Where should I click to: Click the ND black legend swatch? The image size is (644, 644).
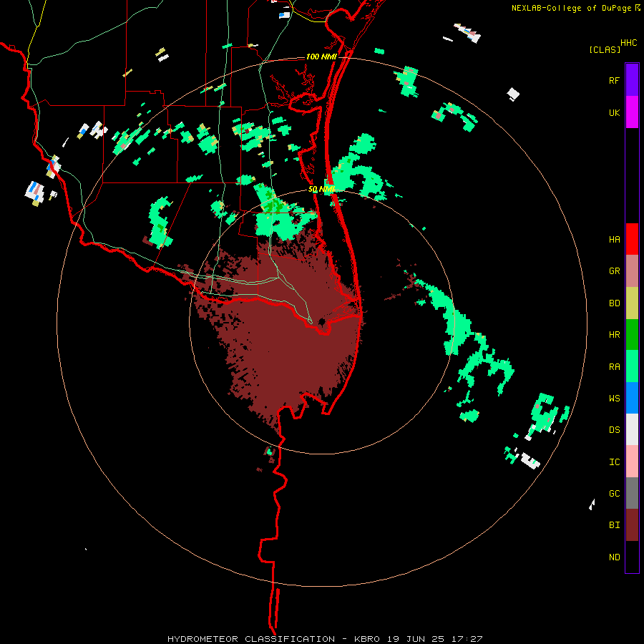tap(632, 557)
